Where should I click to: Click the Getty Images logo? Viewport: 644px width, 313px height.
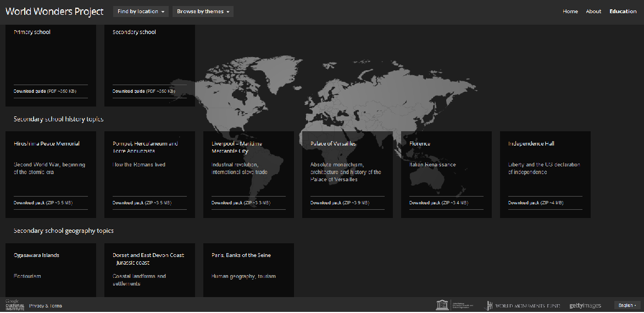[x=585, y=306]
